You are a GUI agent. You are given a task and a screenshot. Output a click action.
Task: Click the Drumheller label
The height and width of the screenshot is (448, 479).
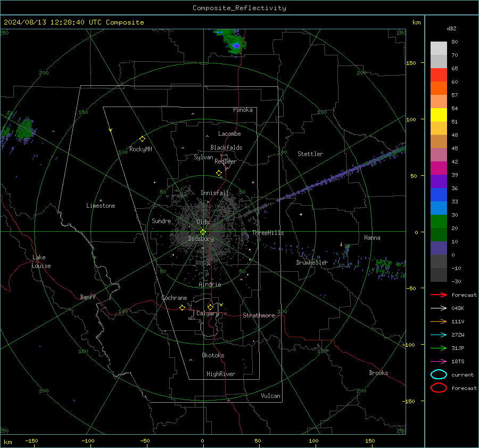pyautogui.click(x=312, y=263)
